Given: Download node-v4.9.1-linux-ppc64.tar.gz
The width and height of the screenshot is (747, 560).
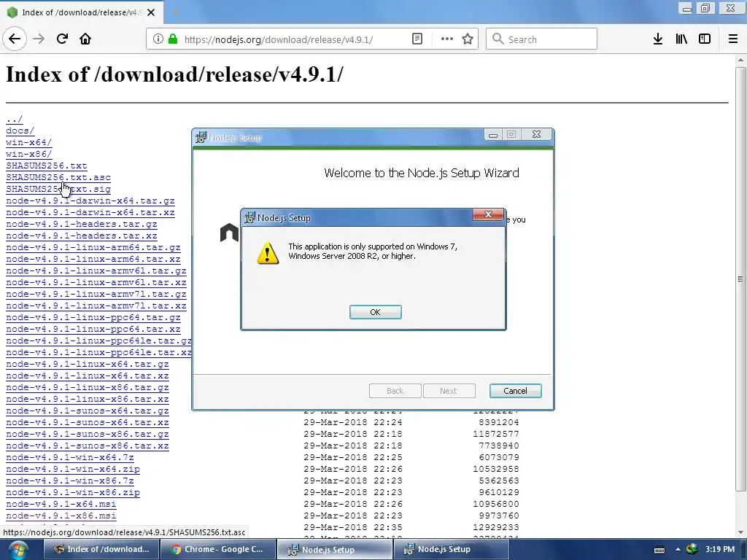Looking at the screenshot, I should [93, 318].
